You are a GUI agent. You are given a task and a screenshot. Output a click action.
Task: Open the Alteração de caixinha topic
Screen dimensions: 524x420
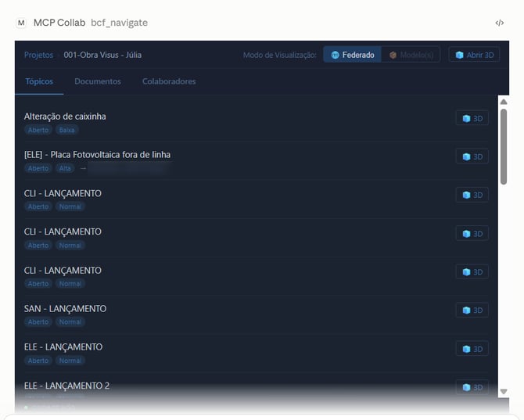(65, 117)
